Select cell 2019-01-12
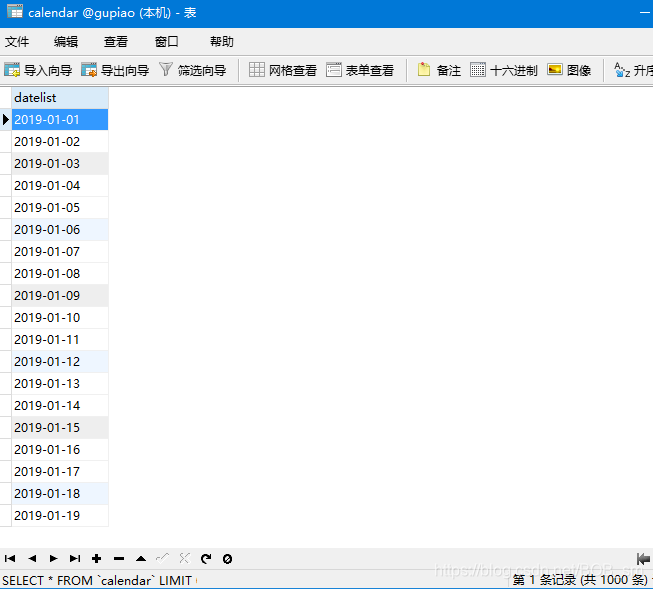The width and height of the screenshot is (653, 589). (x=60, y=362)
